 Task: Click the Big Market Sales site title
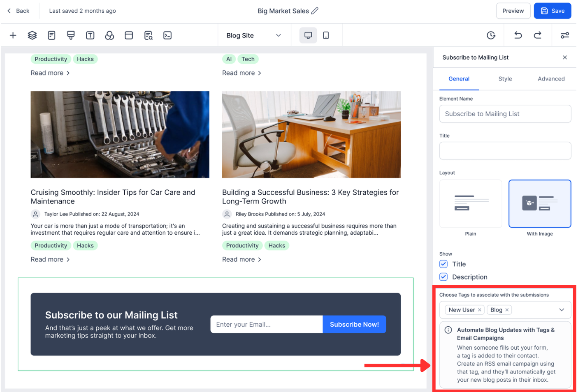point(283,11)
